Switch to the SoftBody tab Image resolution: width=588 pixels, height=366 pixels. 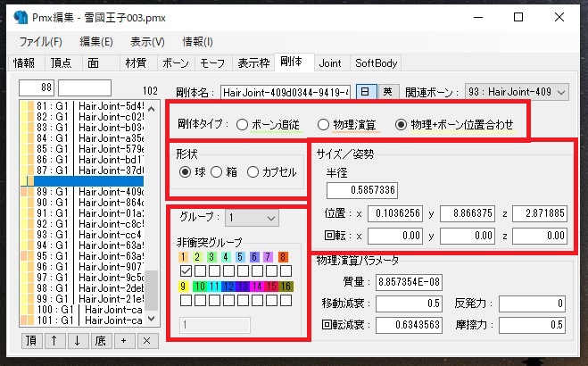pos(377,63)
